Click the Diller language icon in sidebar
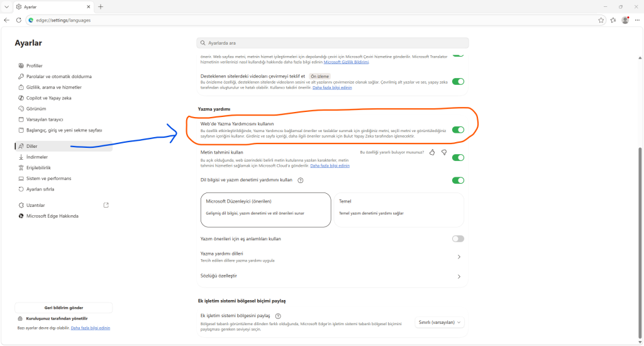644x346 pixels. pos(21,146)
